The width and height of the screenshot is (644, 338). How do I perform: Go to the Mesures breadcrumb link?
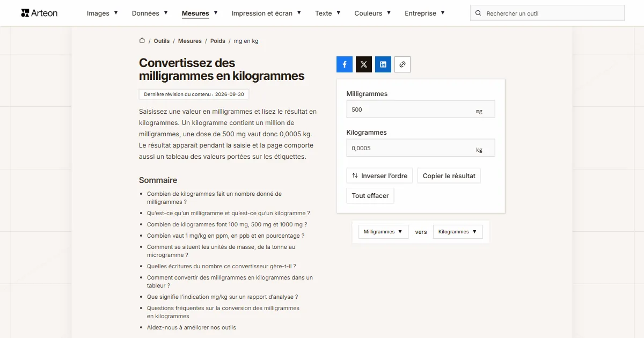pyautogui.click(x=190, y=41)
